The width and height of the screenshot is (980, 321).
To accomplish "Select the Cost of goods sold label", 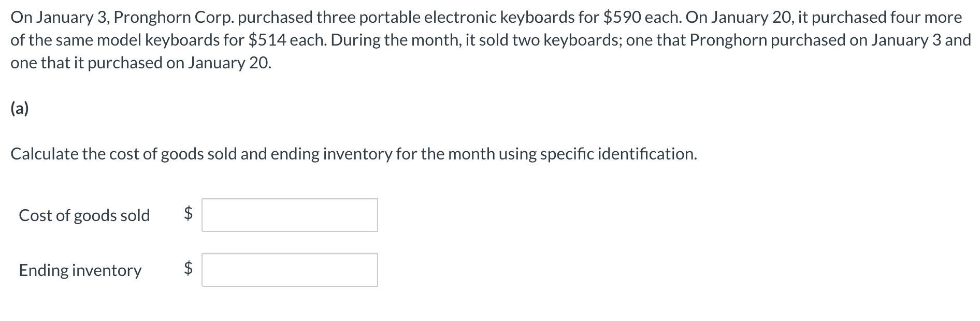I will pos(84,215).
